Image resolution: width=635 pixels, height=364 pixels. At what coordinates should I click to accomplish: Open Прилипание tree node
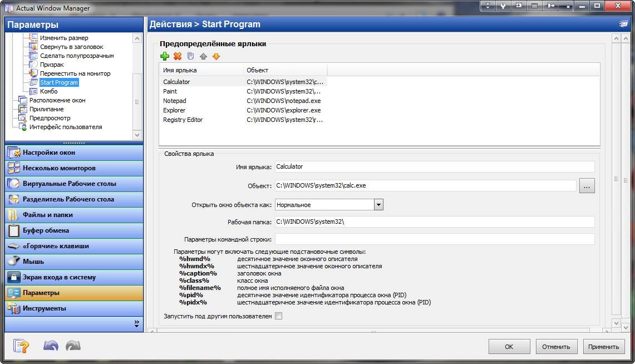(x=46, y=109)
